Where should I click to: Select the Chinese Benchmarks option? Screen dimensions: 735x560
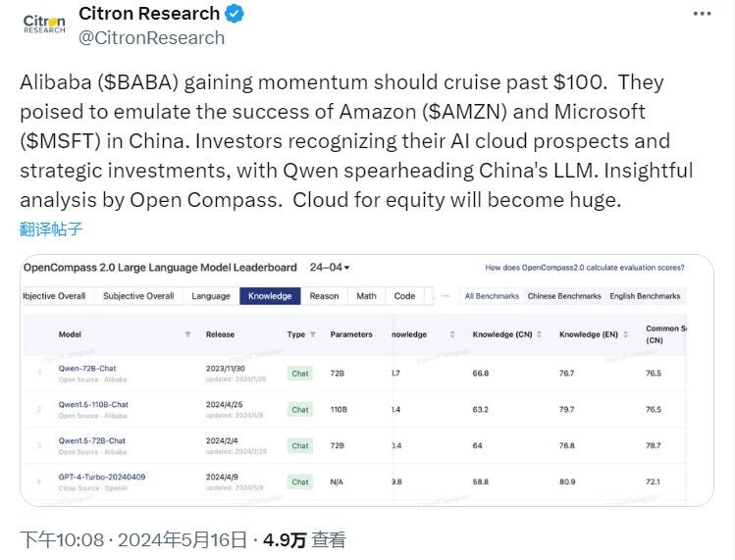(x=564, y=296)
